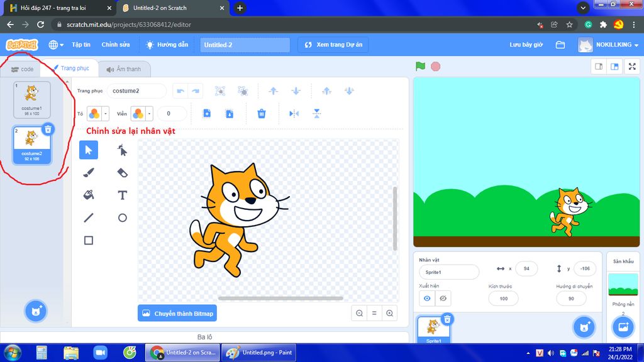Click the Flip vertical icon
644x362 pixels.
pyautogui.click(x=317, y=113)
